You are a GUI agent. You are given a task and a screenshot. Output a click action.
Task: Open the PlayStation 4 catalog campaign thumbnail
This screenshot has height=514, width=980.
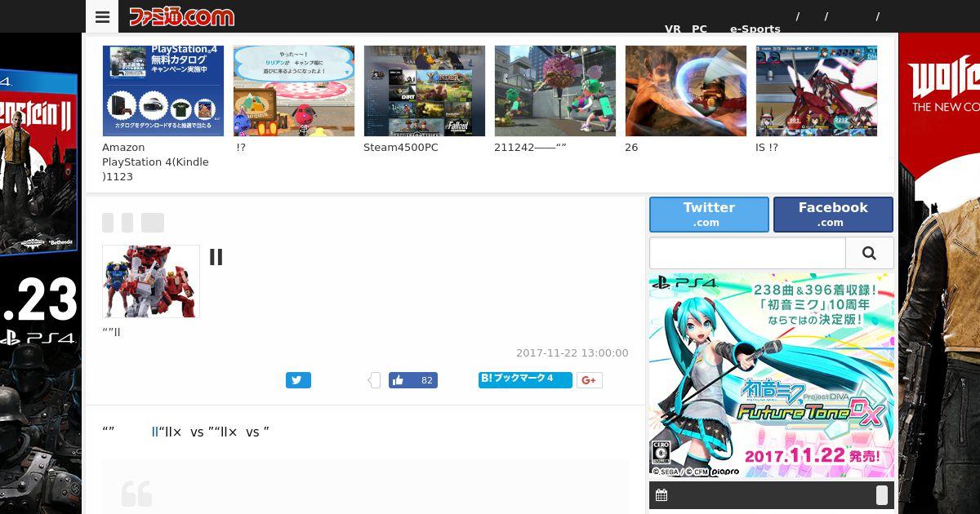click(x=163, y=91)
